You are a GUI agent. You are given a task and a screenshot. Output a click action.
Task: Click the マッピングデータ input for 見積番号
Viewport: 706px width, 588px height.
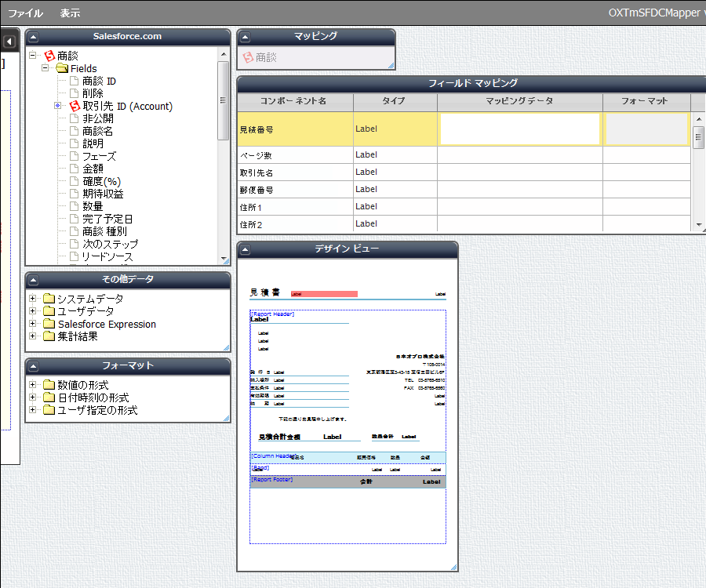coord(519,129)
